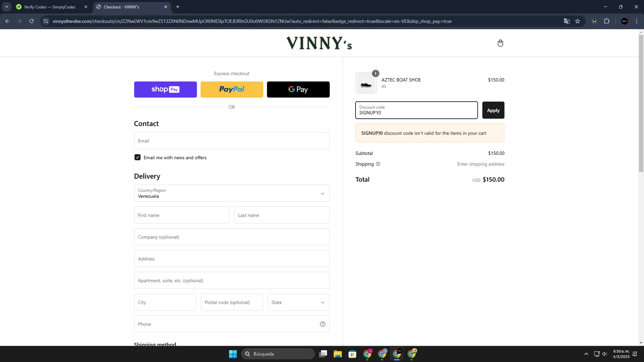Pay with PayPal button
The height and width of the screenshot is (362, 644).
point(232,89)
